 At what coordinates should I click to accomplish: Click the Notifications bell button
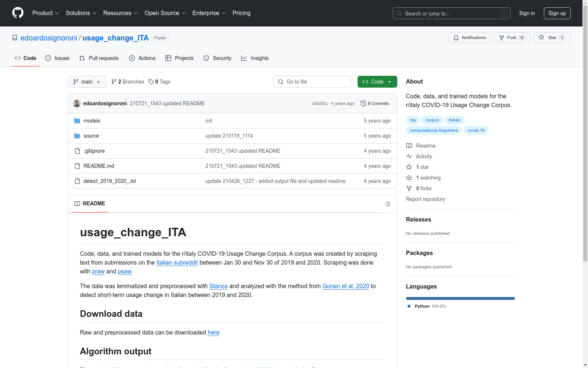[x=470, y=38]
